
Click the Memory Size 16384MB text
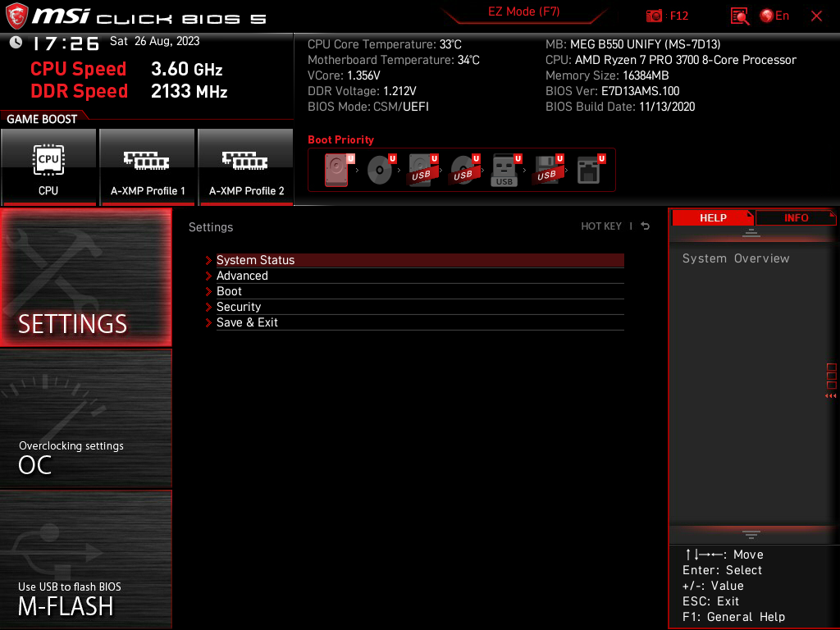coord(607,75)
